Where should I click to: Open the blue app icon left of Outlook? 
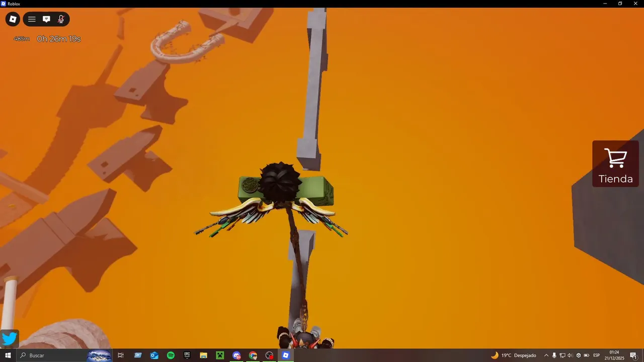[x=138, y=355]
